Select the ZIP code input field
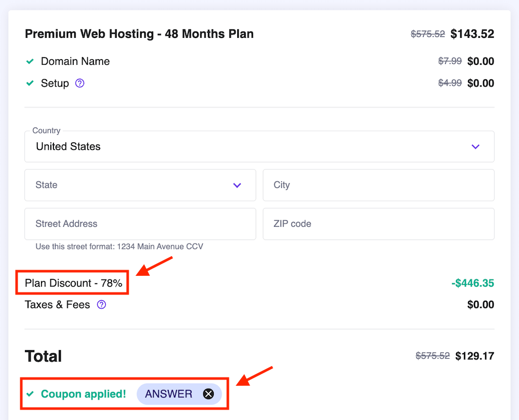Screen dimensions: 519x420 pos(378,224)
